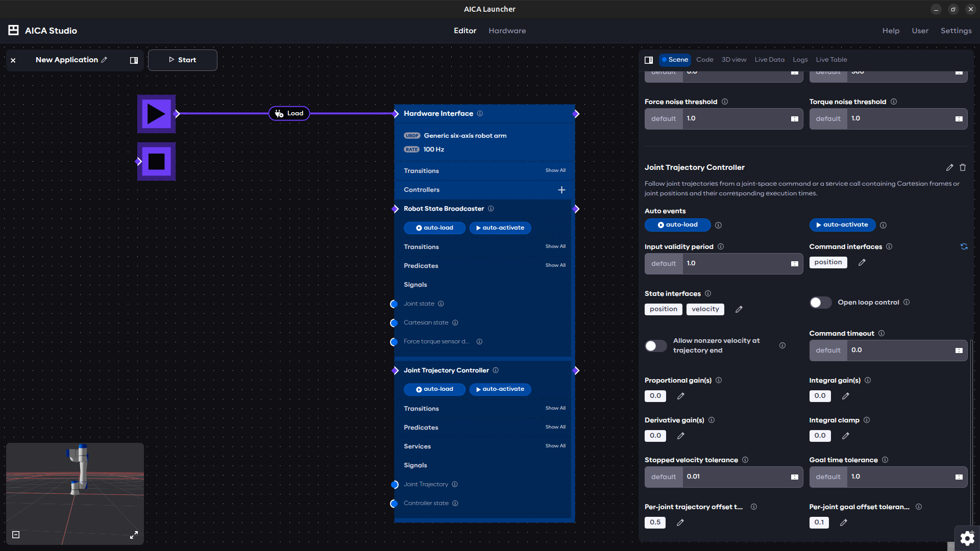Toggle Robot State Broadcaster auto-load
The height and width of the screenshot is (551, 980).
pyautogui.click(x=434, y=228)
